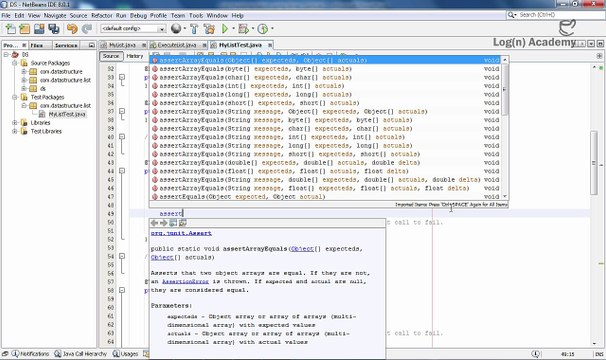Click the Build Project hammer icon

[x=194, y=29]
